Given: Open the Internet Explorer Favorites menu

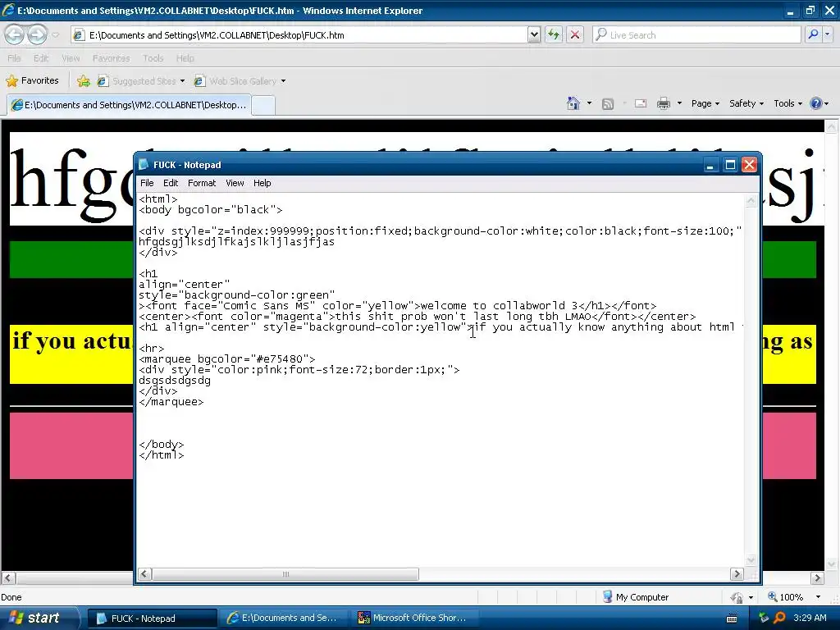Looking at the screenshot, I should click(x=111, y=58).
